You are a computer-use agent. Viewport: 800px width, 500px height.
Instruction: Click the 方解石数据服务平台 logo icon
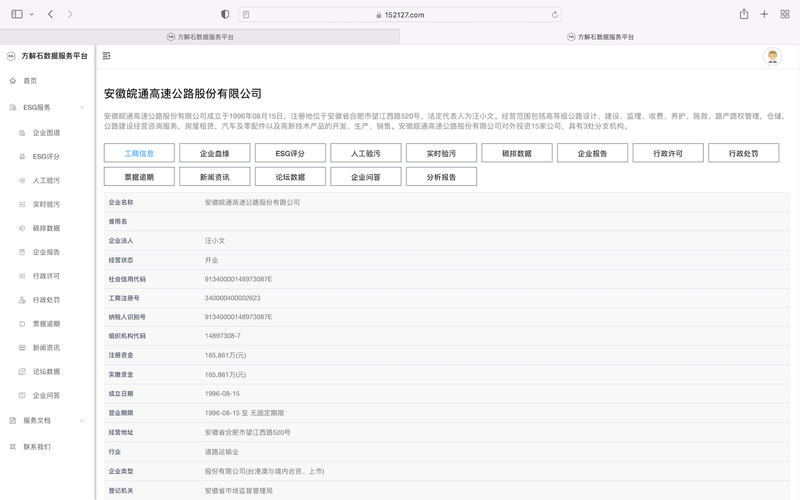pyautogui.click(x=11, y=56)
